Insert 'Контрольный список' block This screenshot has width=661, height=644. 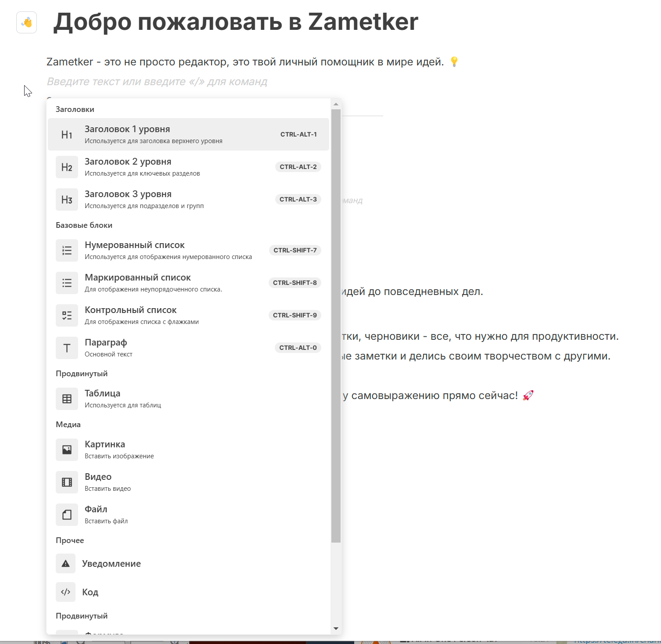(188, 315)
